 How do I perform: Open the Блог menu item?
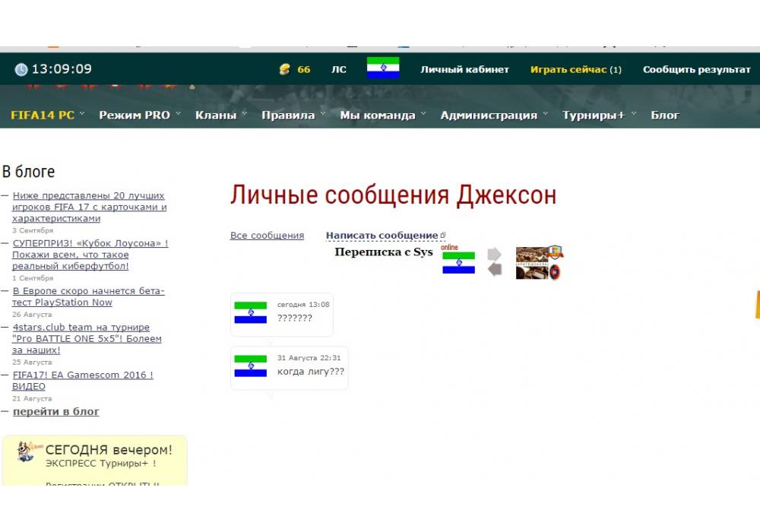click(x=665, y=116)
